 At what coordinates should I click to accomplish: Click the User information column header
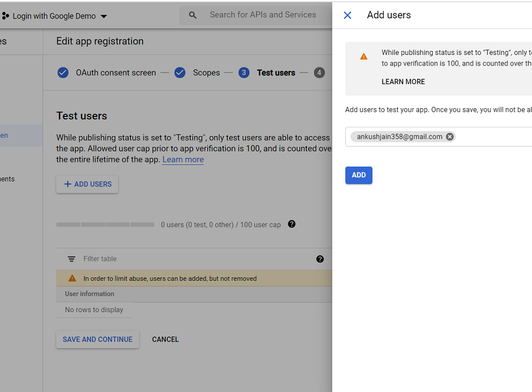90,294
